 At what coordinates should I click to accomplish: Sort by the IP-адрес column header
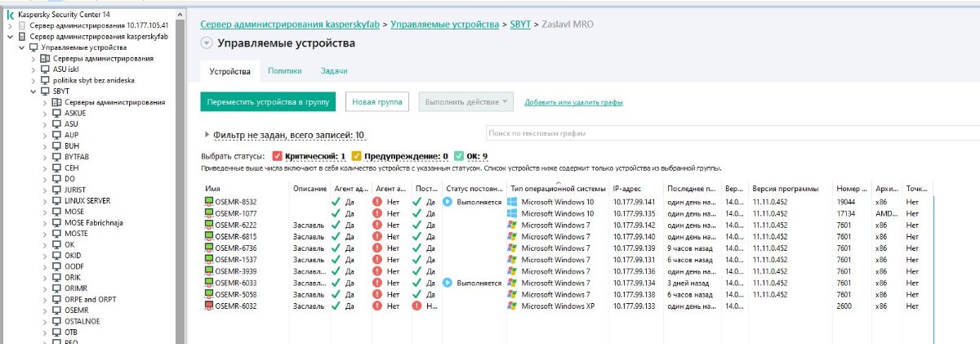tap(629, 189)
